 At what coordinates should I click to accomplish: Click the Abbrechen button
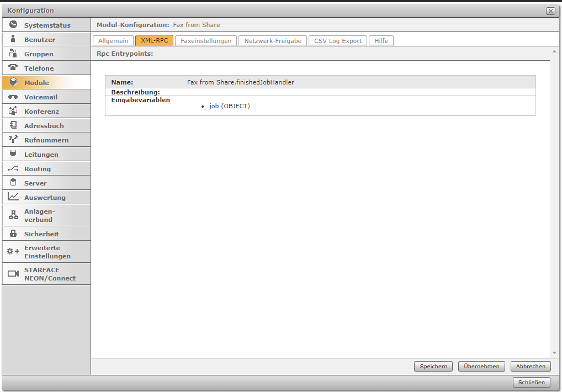pos(531,366)
